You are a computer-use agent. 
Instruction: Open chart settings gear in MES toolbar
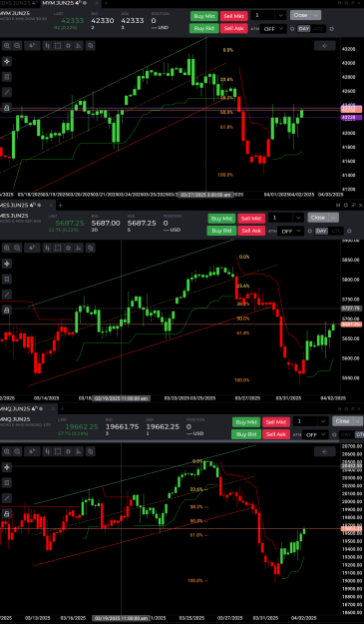[69, 248]
